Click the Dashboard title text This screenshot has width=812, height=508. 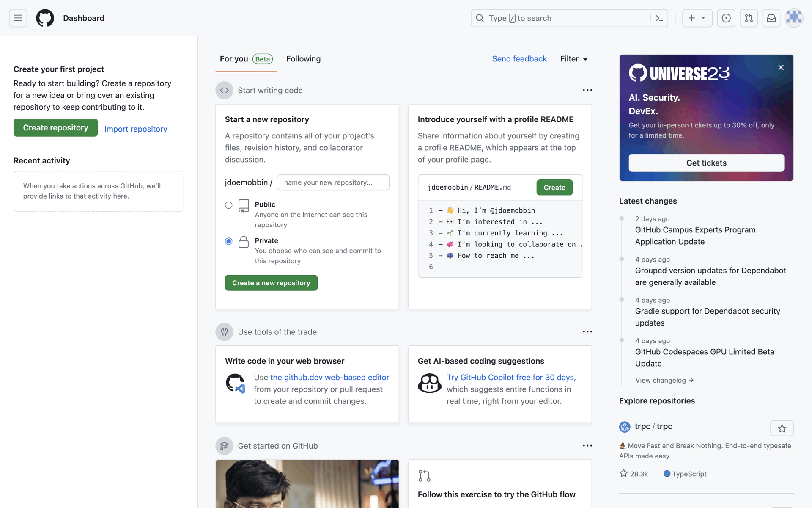[x=84, y=18]
